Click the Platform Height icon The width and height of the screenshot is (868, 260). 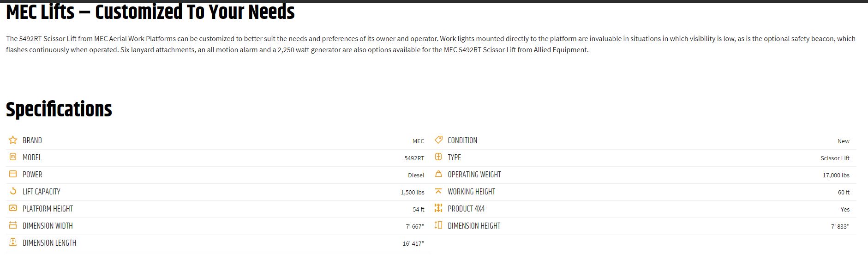(13, 208)
